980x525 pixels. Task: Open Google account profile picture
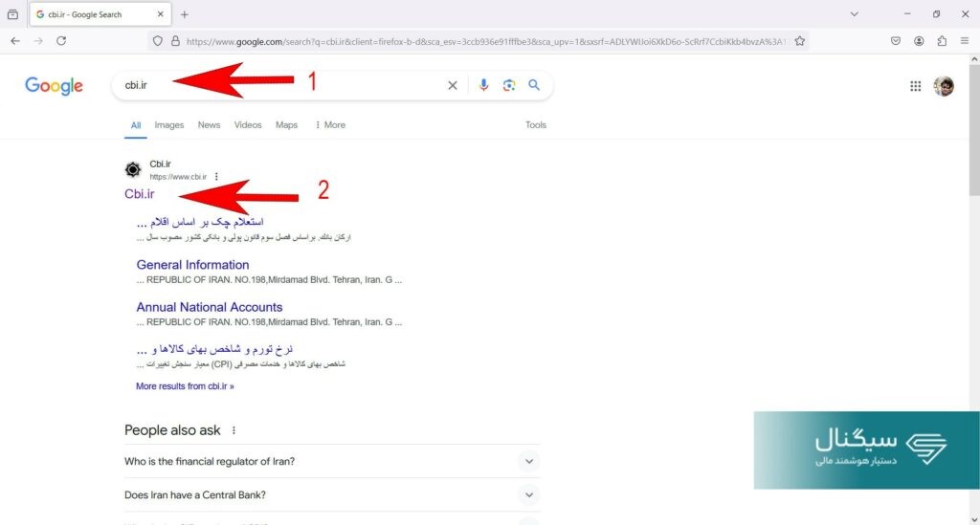pyautogui.click(x=944, y=86)
